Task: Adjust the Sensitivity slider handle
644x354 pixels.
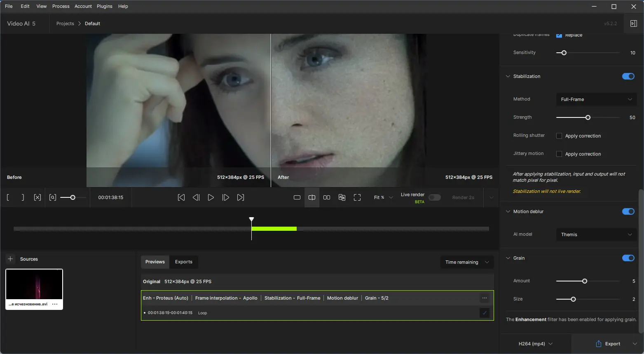Action: coord(564,53)
